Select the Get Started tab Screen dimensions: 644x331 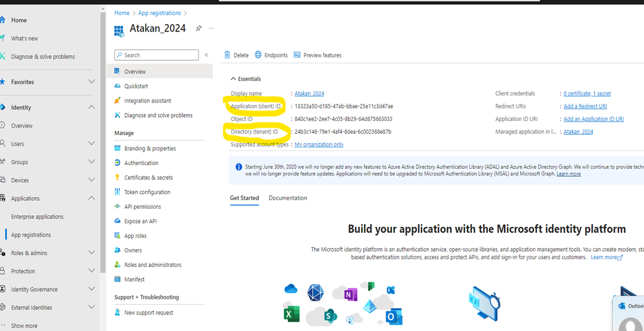click(245, 198)
